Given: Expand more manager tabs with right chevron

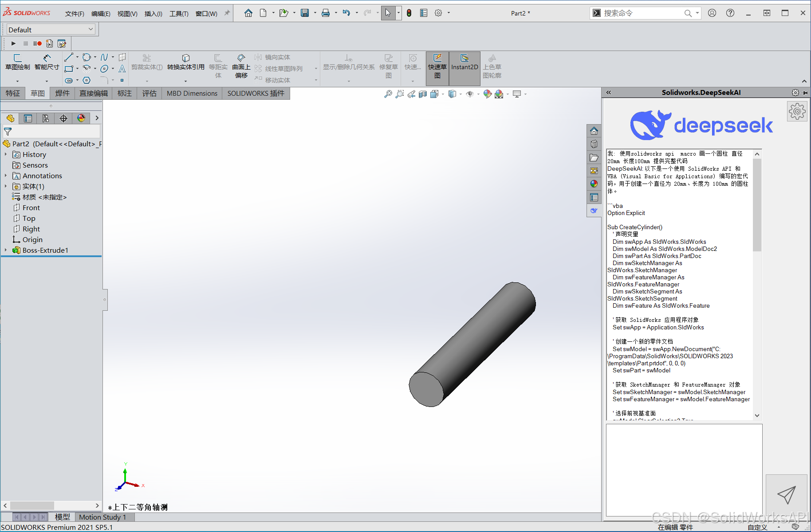Looking at the screenshot, I should [97, 118].
